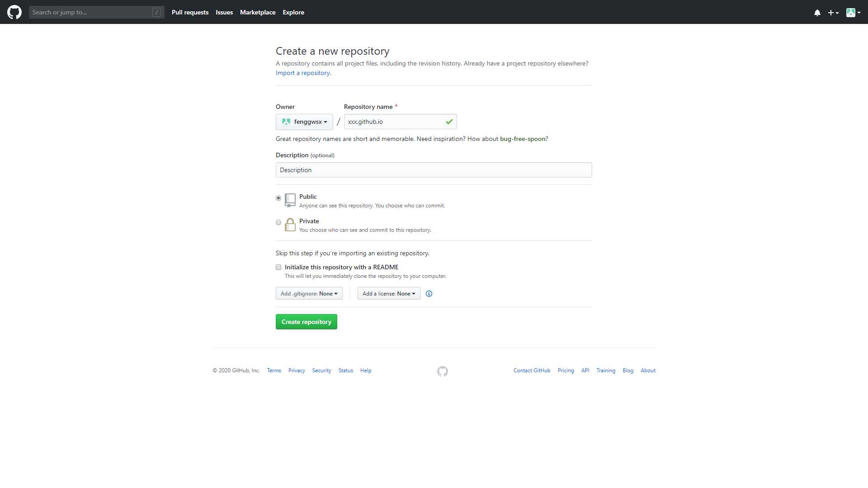Expand the Add a license dropdown

[388, 293]
